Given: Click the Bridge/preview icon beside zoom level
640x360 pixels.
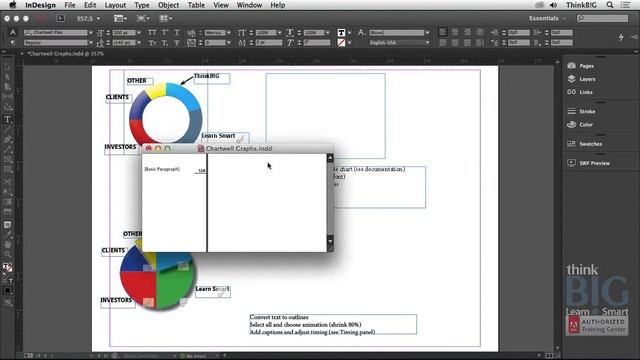Looking at the screenshot, I should pos(60,18).
